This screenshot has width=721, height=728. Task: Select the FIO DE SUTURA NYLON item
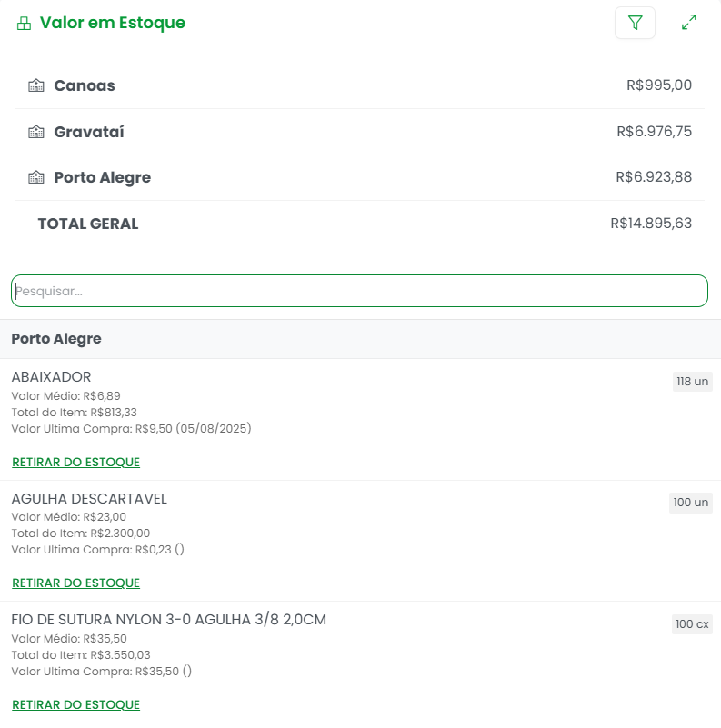tap(168, 620)
